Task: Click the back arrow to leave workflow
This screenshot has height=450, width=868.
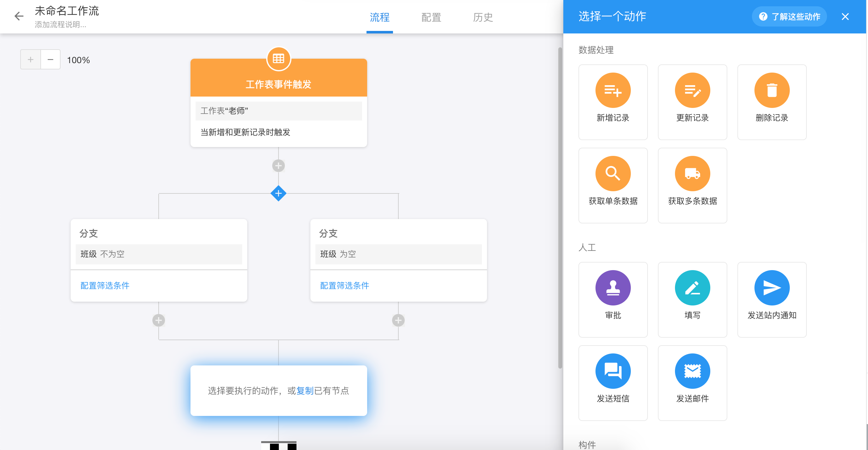Action: [19, 16]
